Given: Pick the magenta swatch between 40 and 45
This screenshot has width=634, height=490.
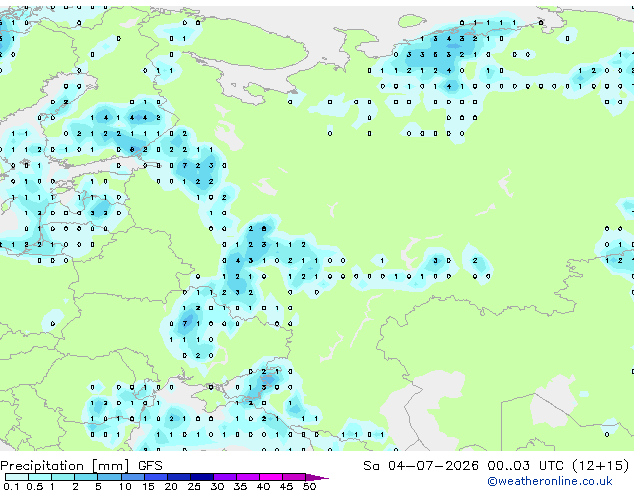Looking at the screenshot, I should point(271,477).
